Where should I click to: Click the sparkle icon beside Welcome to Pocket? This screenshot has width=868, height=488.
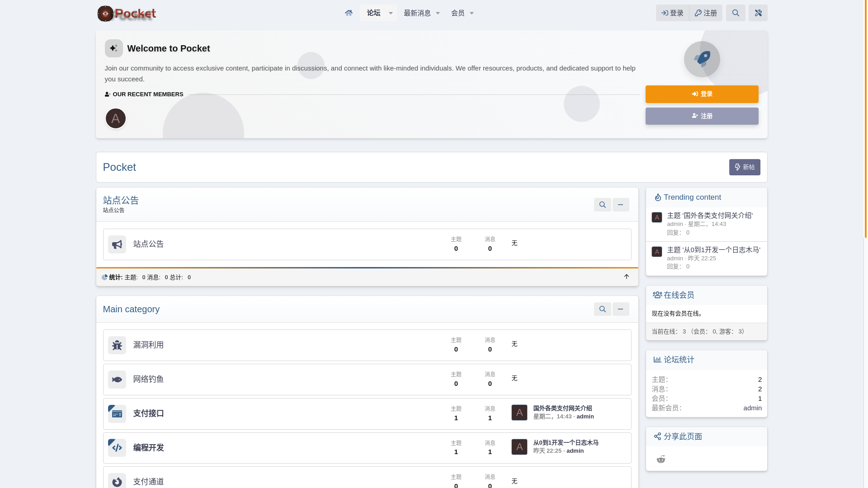[114, 48]
